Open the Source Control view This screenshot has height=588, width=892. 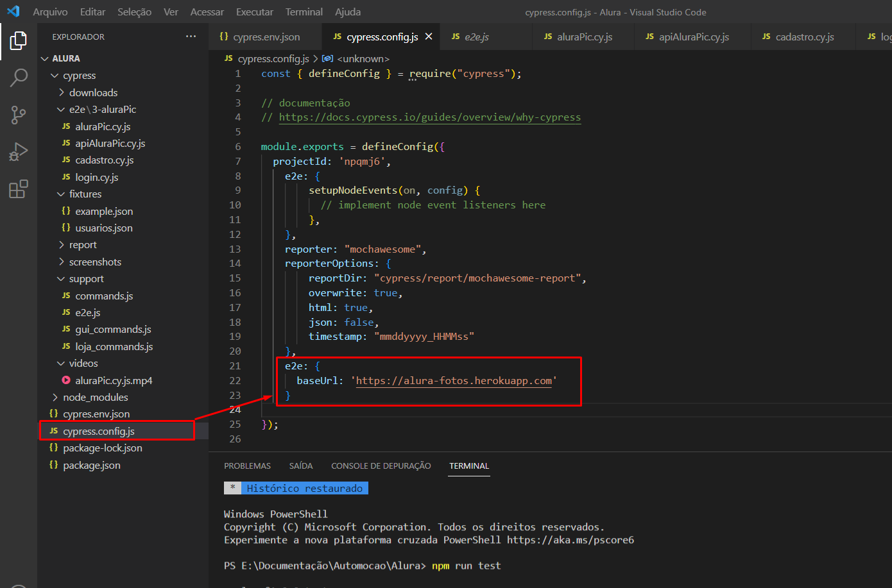[19, 115]
